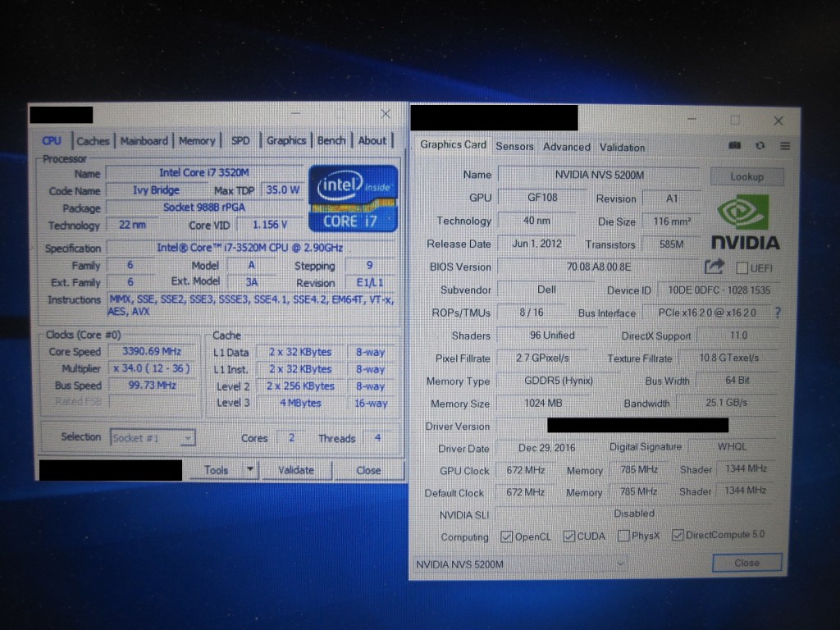Image resolution: width=840 pixels, height=630 pixels.
Task: Click the GPU value GF108
Action: [542, 197]
